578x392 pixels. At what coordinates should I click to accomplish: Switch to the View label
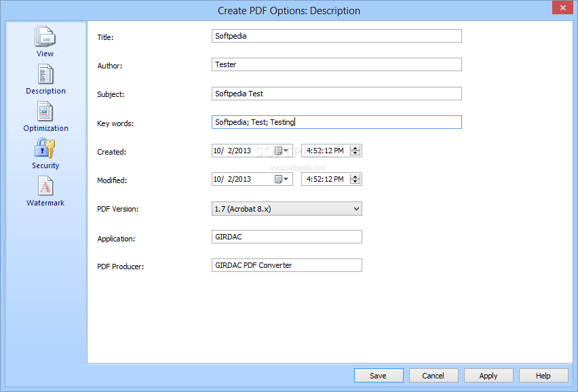[x=45, y=54]
